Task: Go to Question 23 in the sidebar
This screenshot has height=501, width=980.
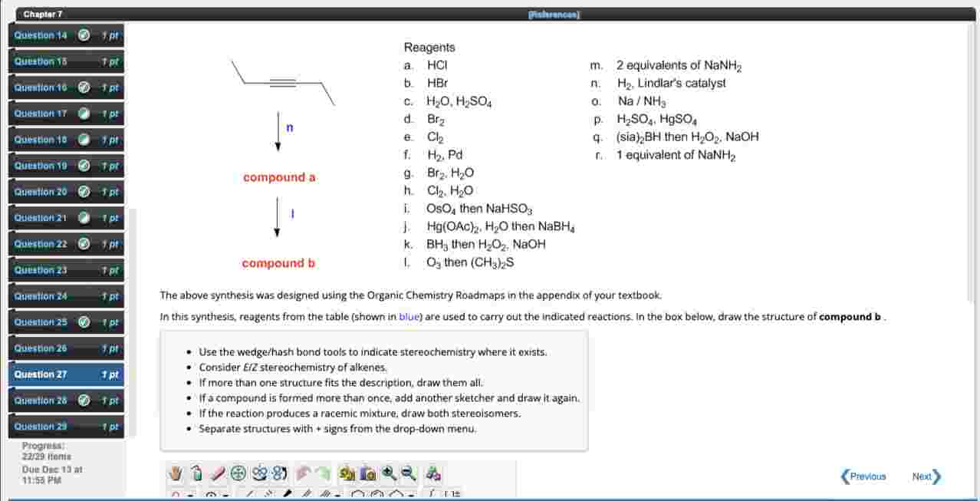Action: (40, 270)
